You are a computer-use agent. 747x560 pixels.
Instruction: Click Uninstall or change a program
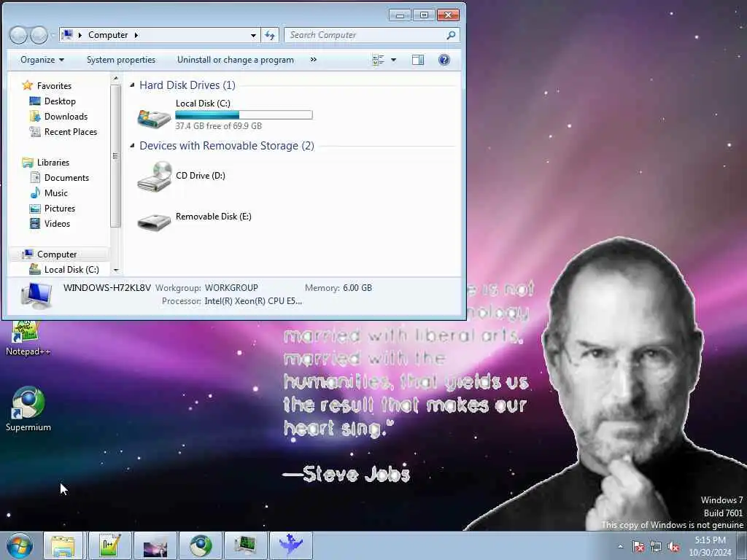click(236, 60)
